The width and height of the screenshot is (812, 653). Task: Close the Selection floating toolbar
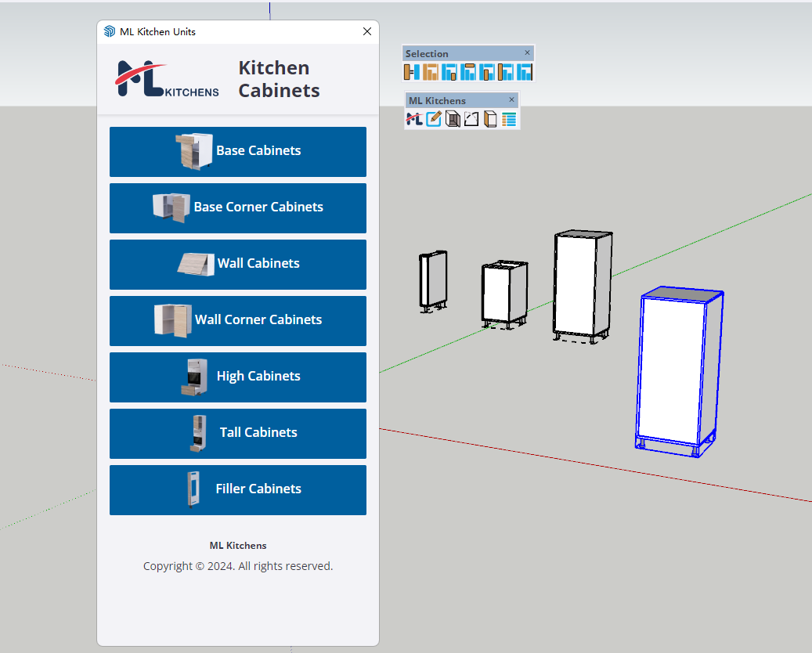point(527,52)
